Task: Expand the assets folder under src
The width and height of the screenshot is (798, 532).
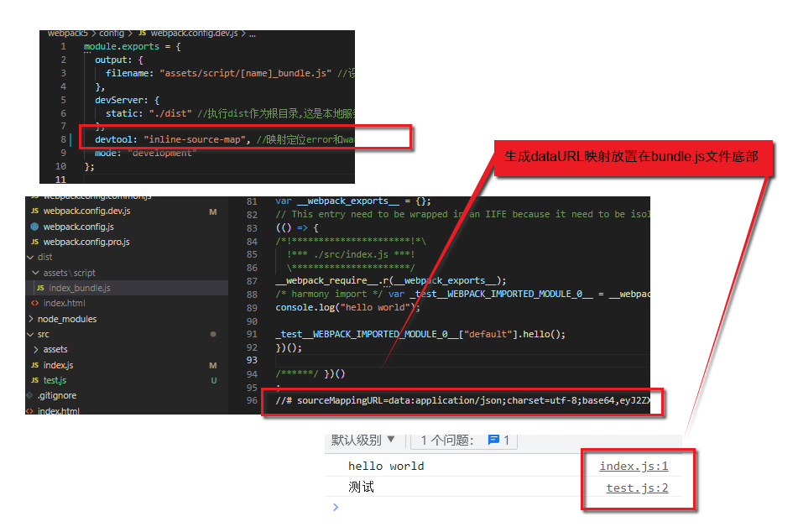Action: [55, 349]
